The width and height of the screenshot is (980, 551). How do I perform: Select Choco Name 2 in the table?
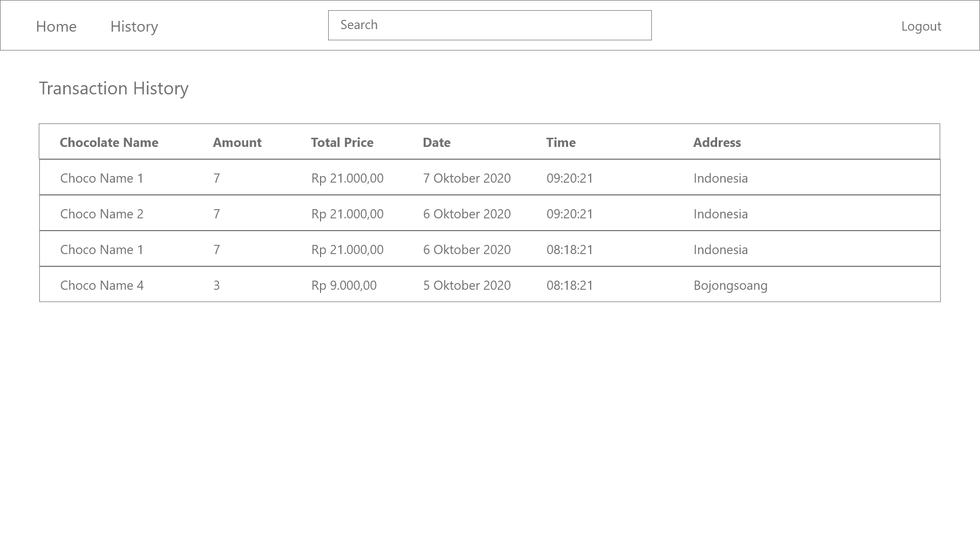pyautogui.click(x=102, y=214)
